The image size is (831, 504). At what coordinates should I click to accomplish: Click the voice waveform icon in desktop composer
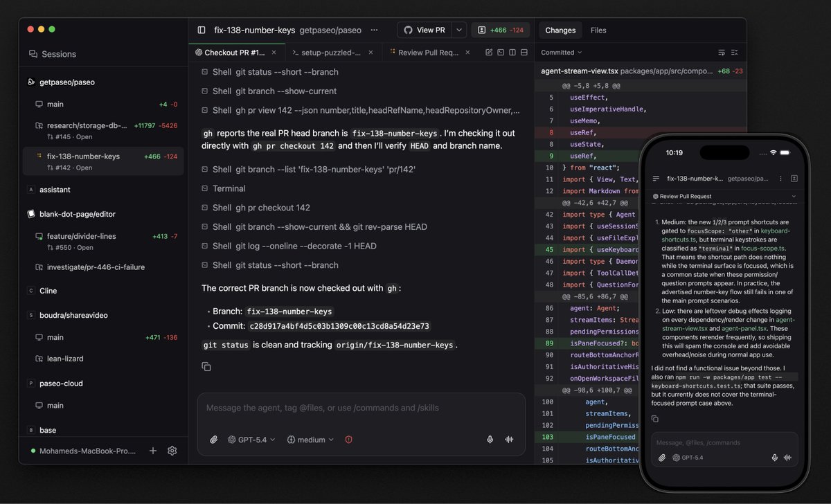(510, 440)
